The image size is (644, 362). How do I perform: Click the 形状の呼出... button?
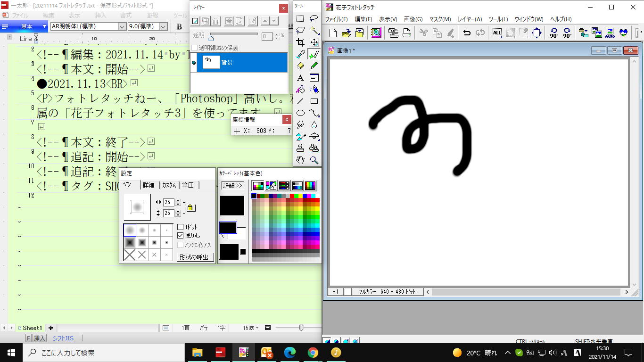196,257
